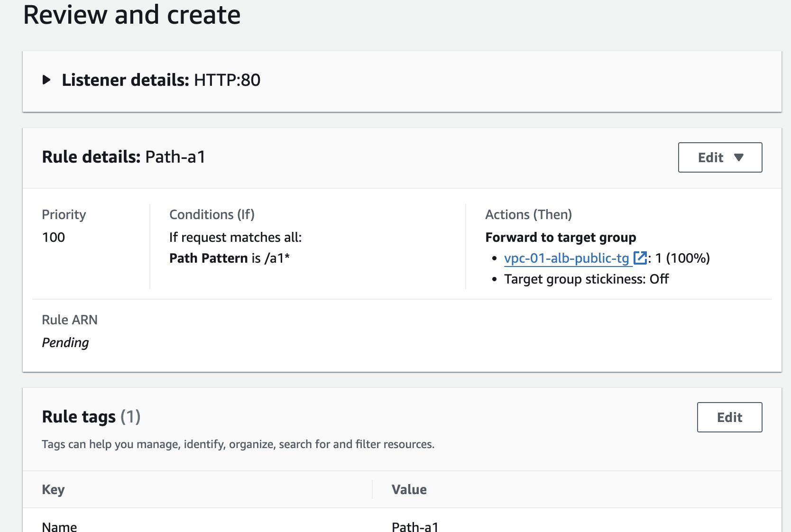Viewport: 791px width, 532px height.
Task: Click Target group stickiness Off text
Action: click(586, 279)
